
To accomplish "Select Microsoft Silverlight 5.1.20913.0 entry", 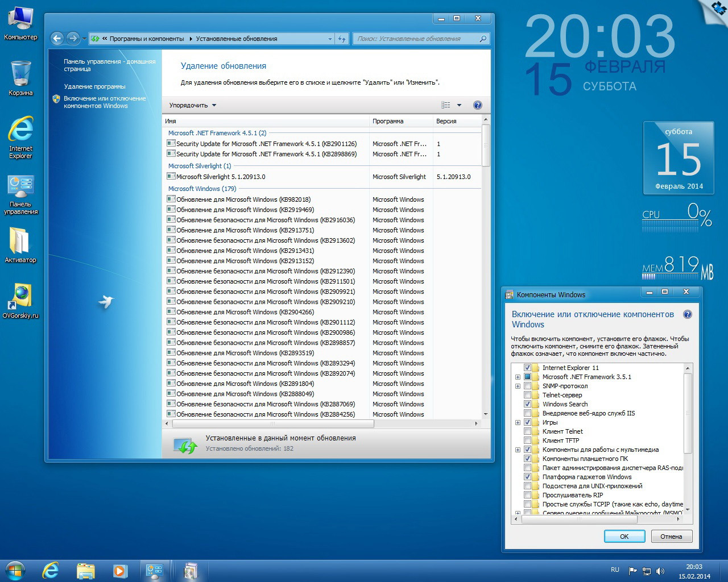I will pyautogui.click(x=322, y=177).
